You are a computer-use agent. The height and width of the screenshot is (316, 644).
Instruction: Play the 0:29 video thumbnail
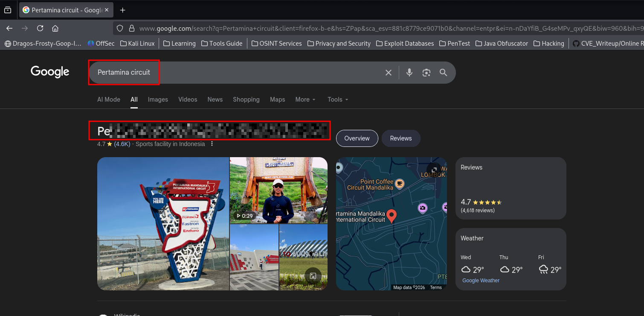(278, 190)
